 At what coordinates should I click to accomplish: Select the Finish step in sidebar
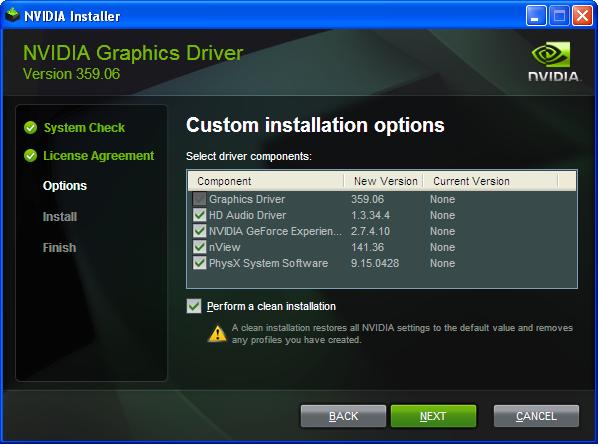pos(59,248)
